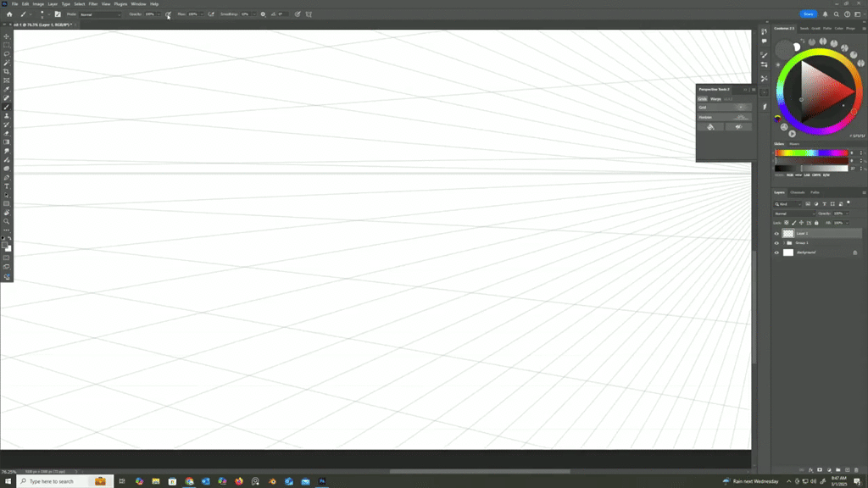Hide Layer 1 visibility eye
The width and height of the screenshot is (868, 488).
pyautogui.click(x=776, y=234)
